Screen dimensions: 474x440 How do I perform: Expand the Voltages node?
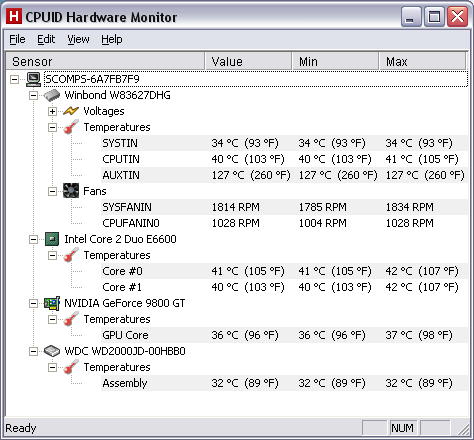(x=52, y=111)
